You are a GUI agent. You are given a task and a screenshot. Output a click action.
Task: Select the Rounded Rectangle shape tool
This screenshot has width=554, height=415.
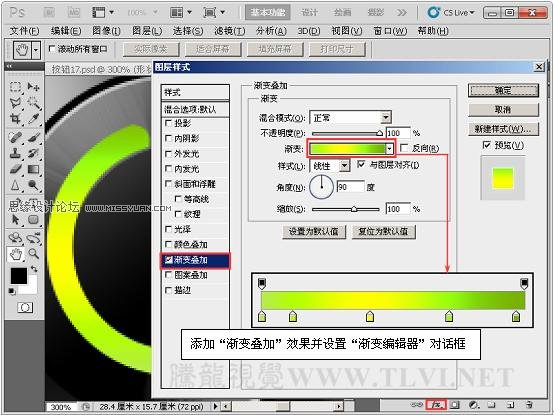click(34, 220)
